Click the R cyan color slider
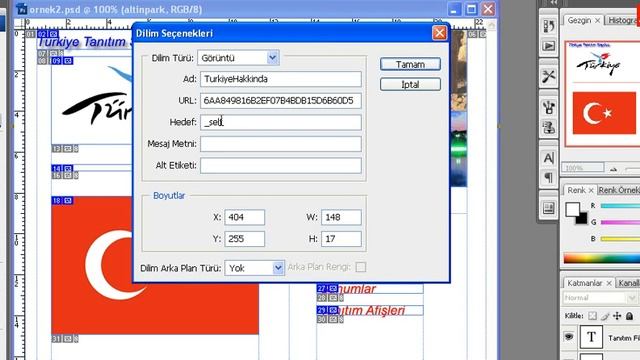The width and height of the screenshot is (640, 360). coord(620,206)
